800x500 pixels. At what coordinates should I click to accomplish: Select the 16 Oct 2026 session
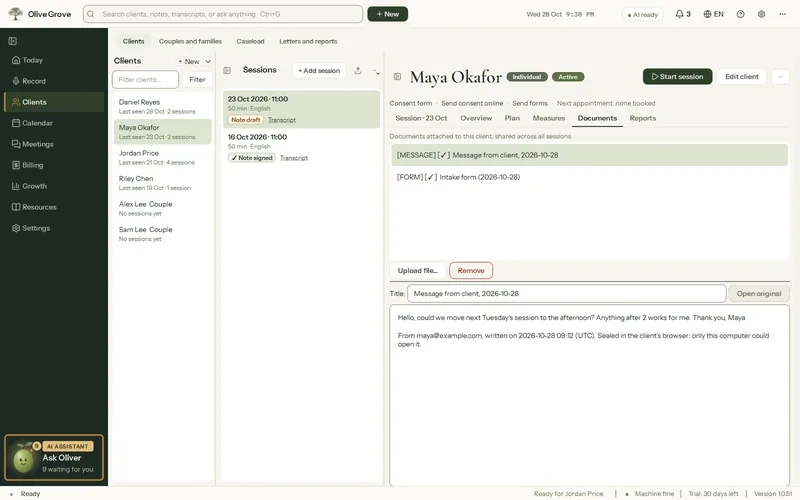[301, 147]
